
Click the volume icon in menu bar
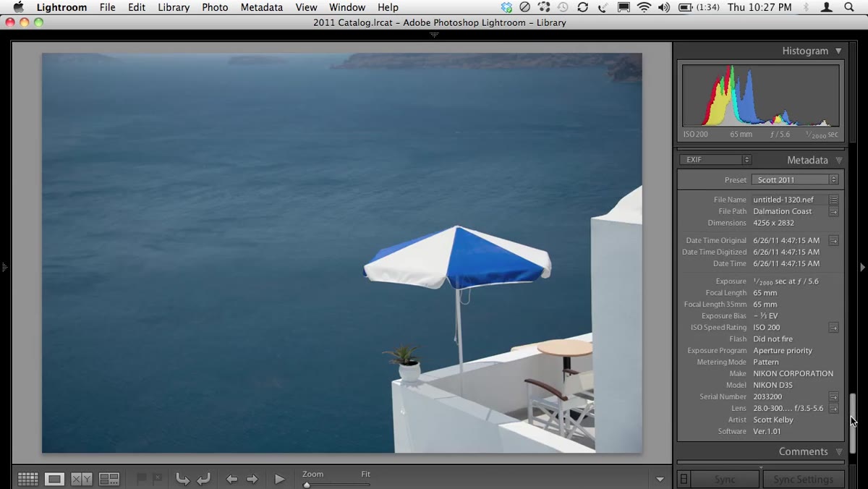tap(664, 7)
